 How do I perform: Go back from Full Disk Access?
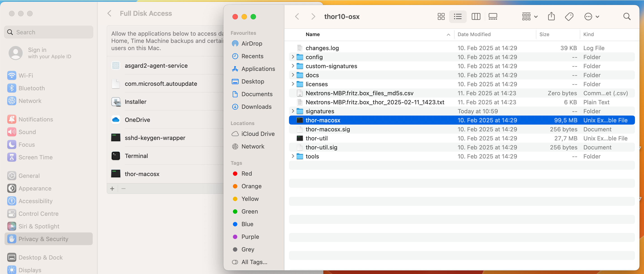[x=109, y=14]
